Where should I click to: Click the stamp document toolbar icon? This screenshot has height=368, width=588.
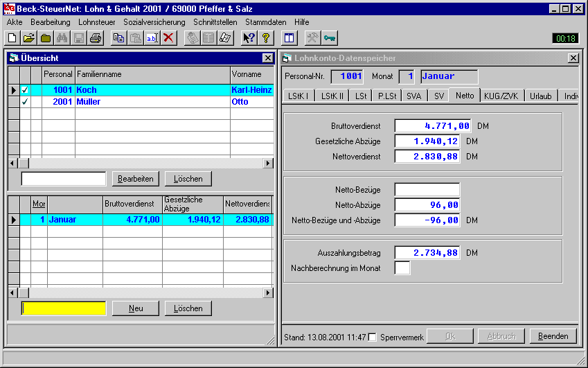coord(193,38)
